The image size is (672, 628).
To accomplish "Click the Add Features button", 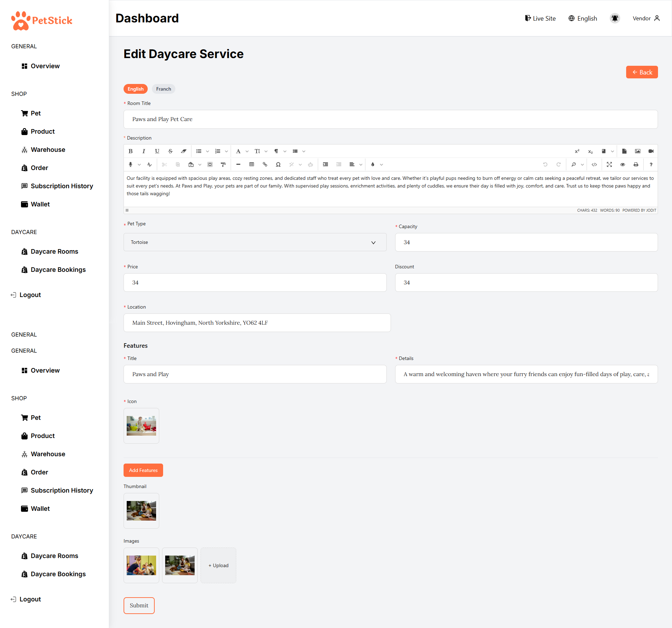I will coord(143,470).
